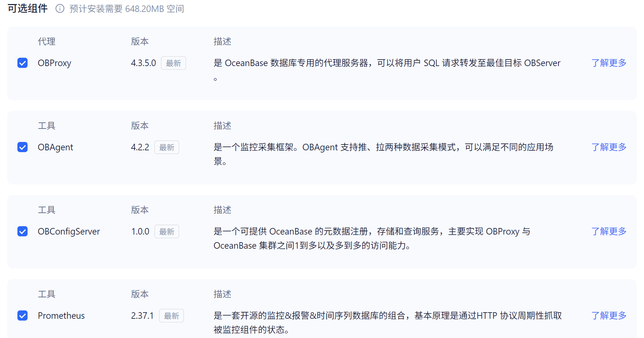Viewport: 644px width, 338px height.
Task: Toggle the OBAgent checkbox
Action: 22,147
